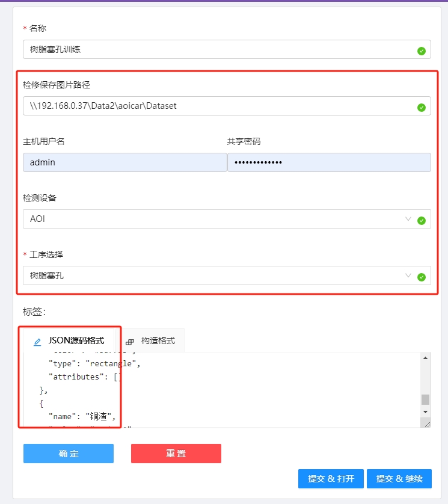Click the 共享密码 password field
The height and width of the screenshot is (504, 448).
coord(329,162)
